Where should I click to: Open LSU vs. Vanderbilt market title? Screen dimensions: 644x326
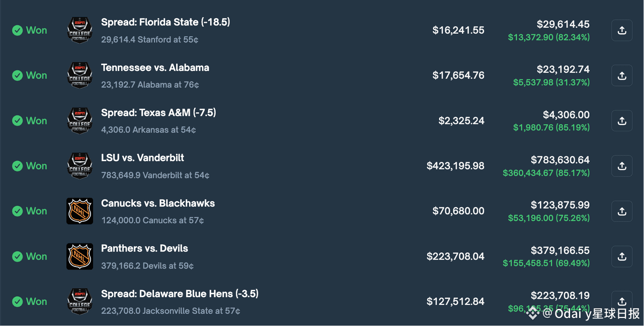pyautogui.click(x=142, y=158)
